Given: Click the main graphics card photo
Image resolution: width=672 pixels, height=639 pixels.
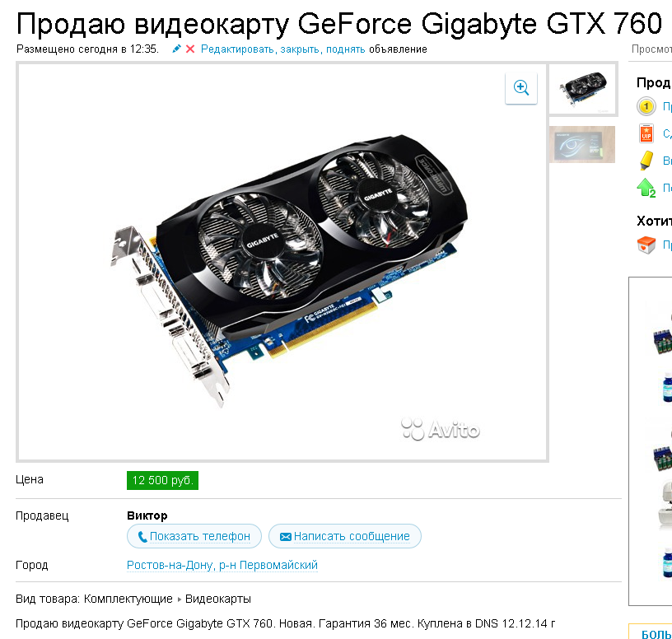Looking at the screenshot, I should (x=282, y=263).
